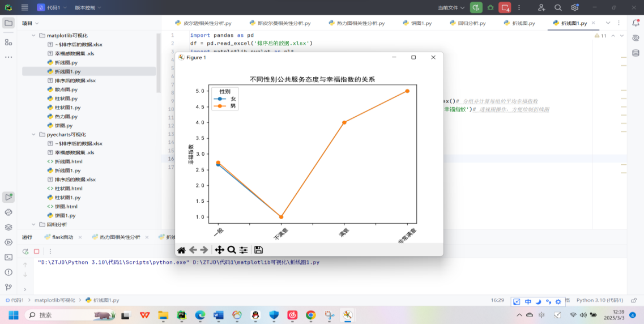Toggle the IME punctuation mode button
644x324 pixels.
tap(548, 301)
